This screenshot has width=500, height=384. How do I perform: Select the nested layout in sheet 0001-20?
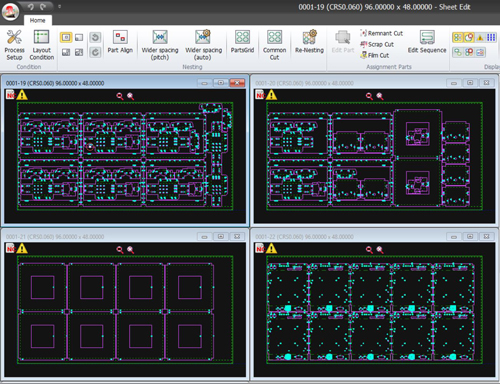(374, 156)
